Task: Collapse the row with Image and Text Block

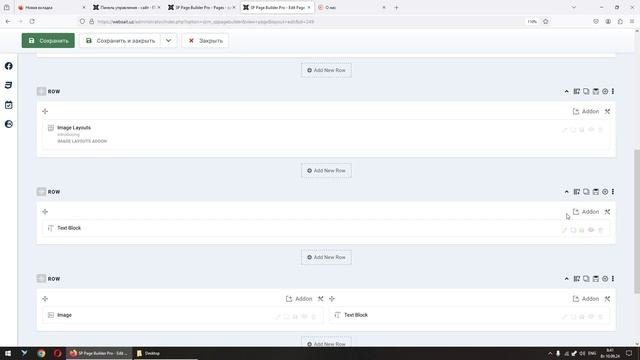Action: tap(567, 279)
